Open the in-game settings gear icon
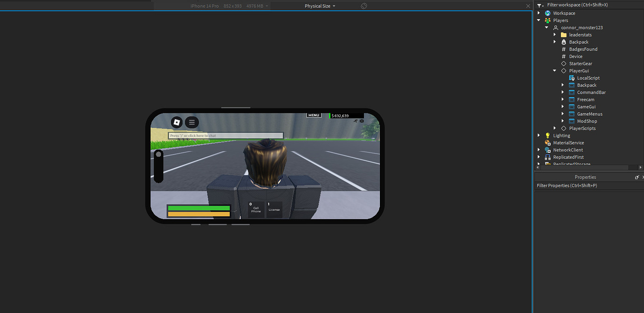 click(x=362, y=121)
